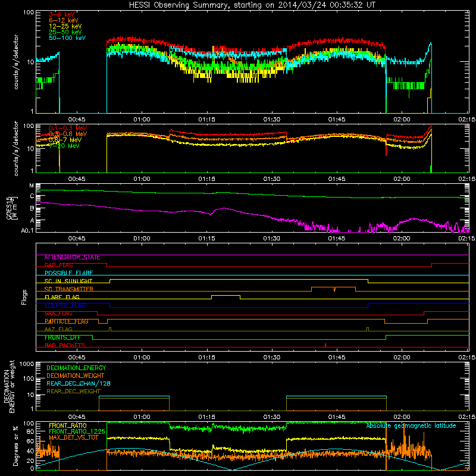
Task: Click the green FRONT_RATIO_1225 legend label
Action: (77, 431)
